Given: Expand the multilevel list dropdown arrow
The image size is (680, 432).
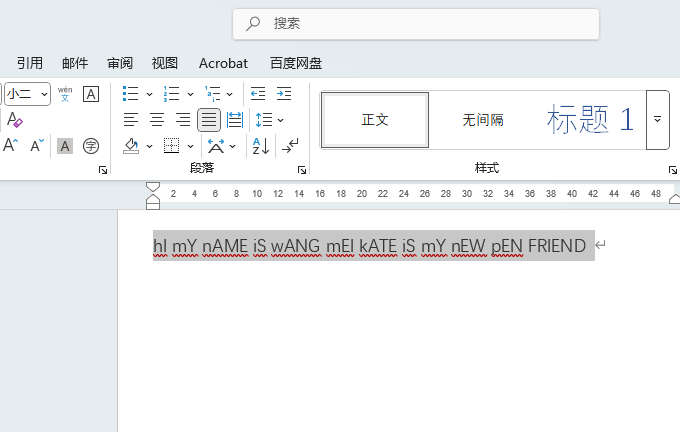Looking at the screenshot, I should coord(230,94).
